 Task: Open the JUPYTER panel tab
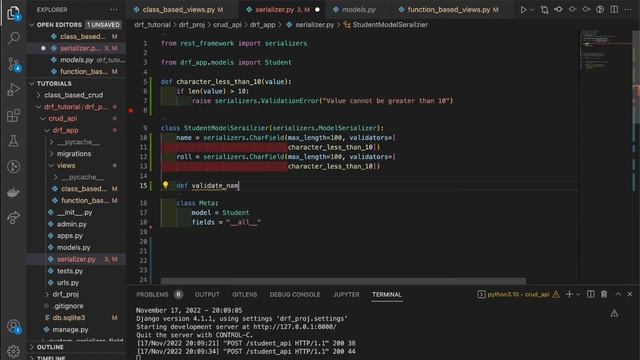pos(346,294)
